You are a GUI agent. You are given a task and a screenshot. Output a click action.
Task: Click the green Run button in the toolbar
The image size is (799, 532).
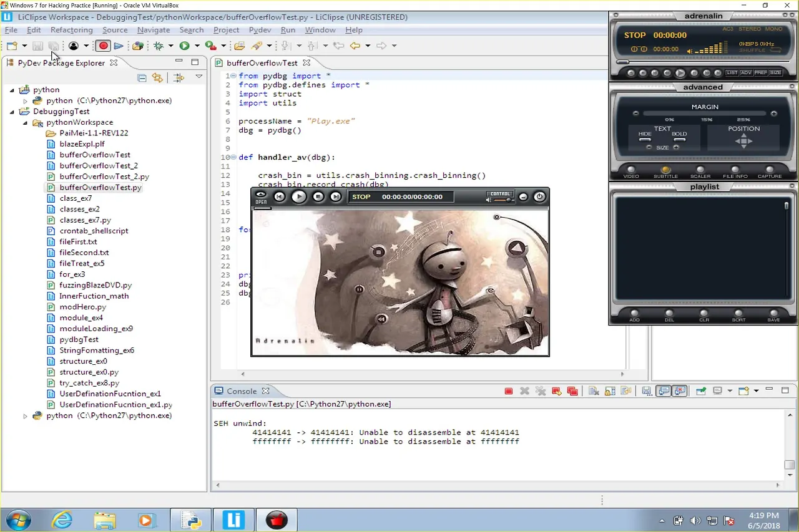tap(184, 46)
